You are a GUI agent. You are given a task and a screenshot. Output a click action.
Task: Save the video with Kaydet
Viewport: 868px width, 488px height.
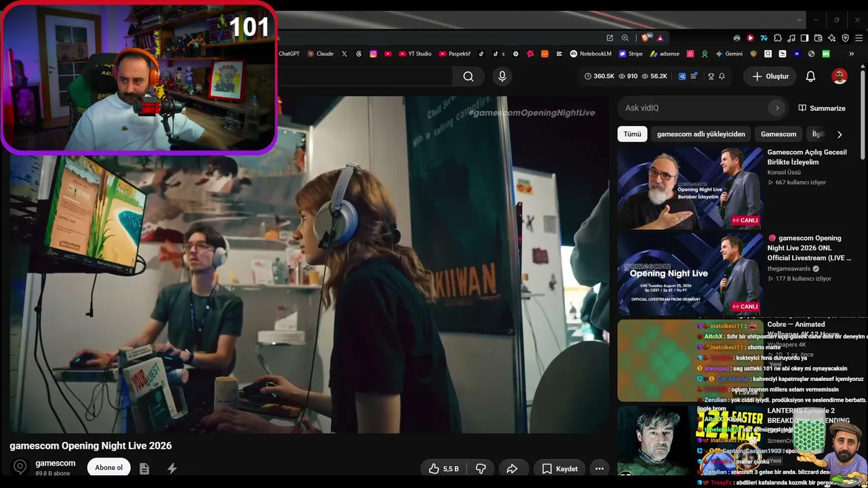pyautogui.click(x=560, y=468)
